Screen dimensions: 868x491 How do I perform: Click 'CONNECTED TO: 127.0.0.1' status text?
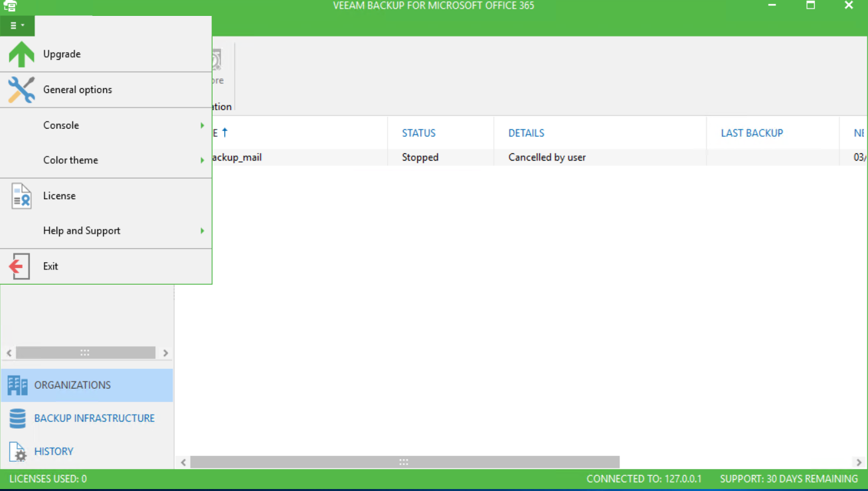tap(644, 478)
